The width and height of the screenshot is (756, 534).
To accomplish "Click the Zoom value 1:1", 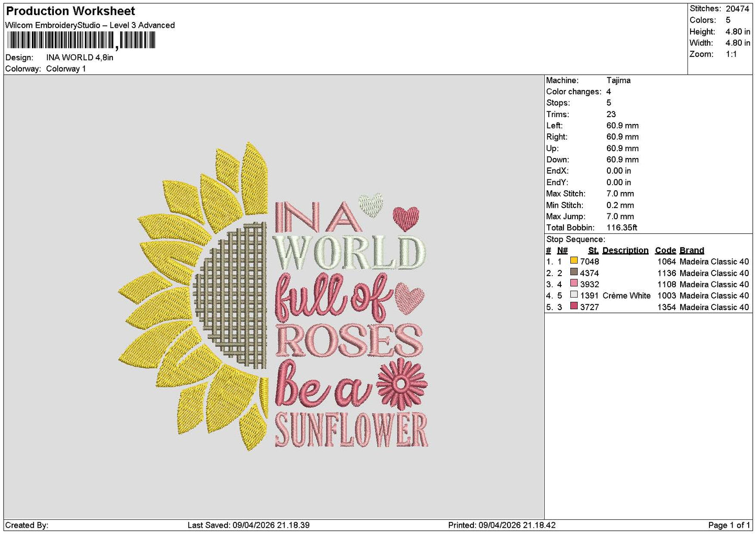I will (731, 54).
